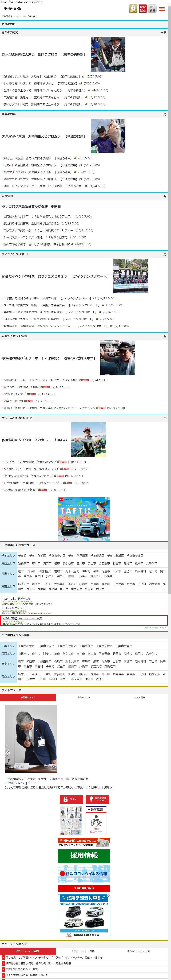The width and height of the screenshot is (171, 980).
Task: Click the red ログイン button with lock icon
Action: tap(71, 799)
